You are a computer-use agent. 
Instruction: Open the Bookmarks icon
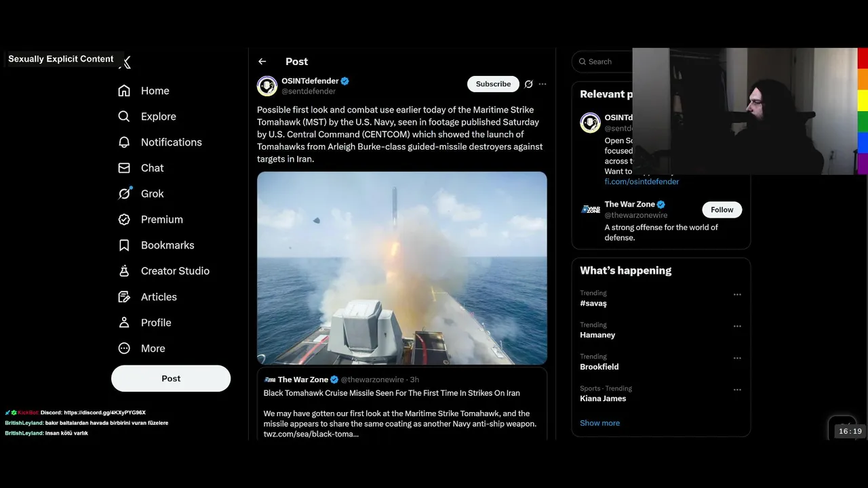tap(124, 245)
